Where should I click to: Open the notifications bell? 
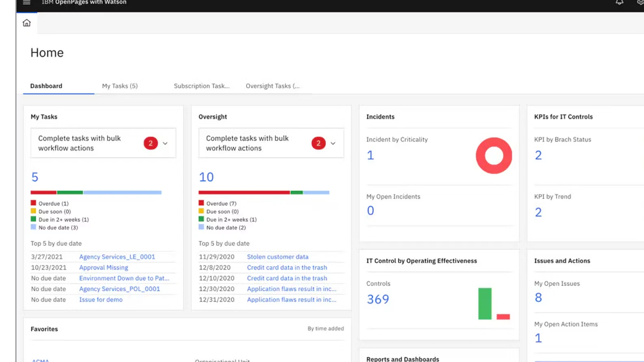pos(619,2)
